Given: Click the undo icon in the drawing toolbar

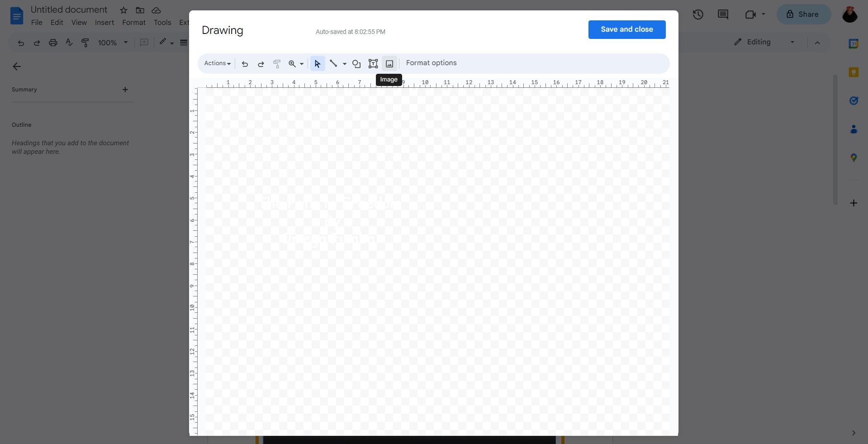Looking at the screenshot, I should [245, 63].
